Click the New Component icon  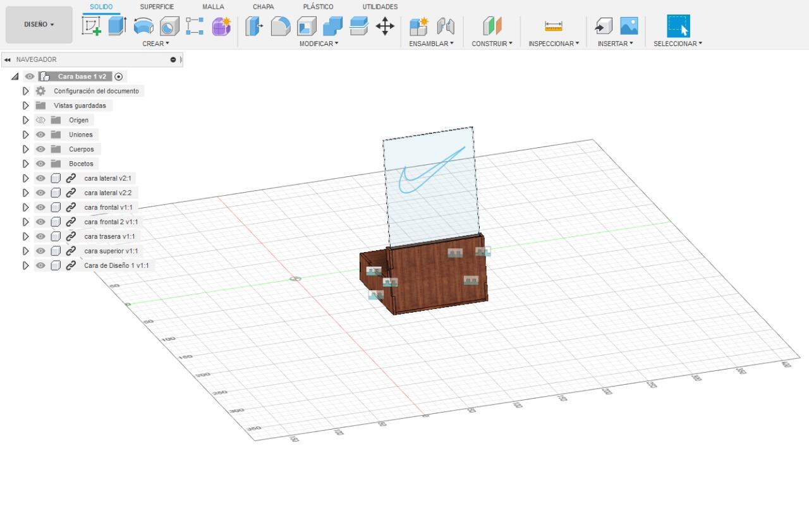click(x=418, y=26)
